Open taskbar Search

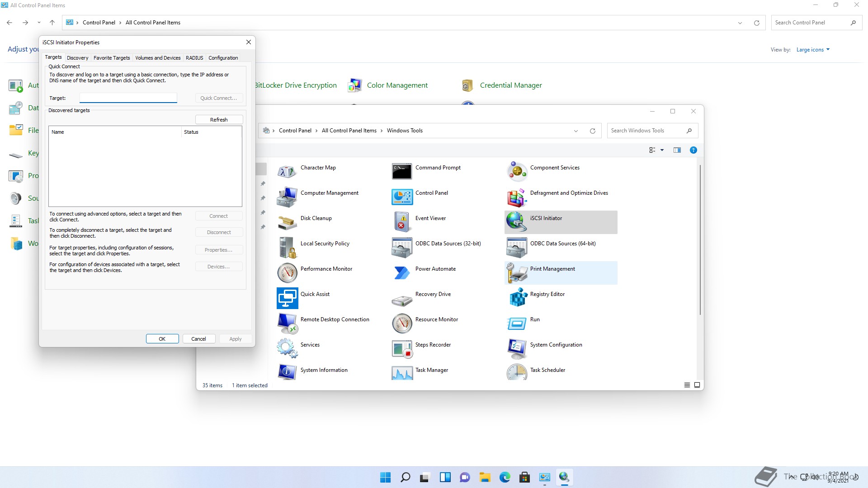click(406, 477)
